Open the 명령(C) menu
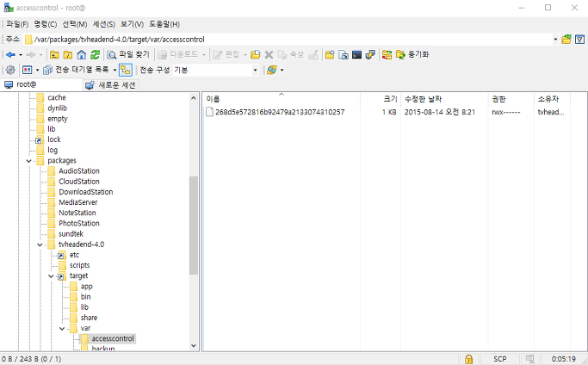Screen dimensions: 588x365 [x=46, y=24]
